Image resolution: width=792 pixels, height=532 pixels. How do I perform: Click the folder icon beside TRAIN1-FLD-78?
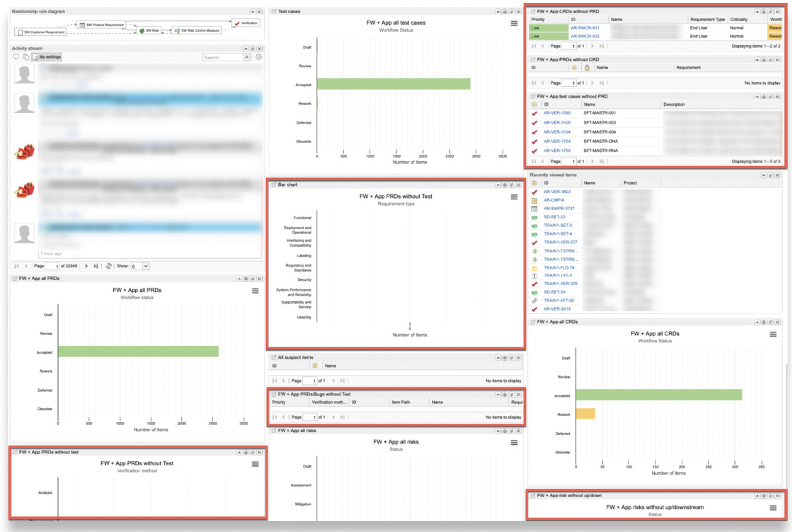[x=534, y=267]
